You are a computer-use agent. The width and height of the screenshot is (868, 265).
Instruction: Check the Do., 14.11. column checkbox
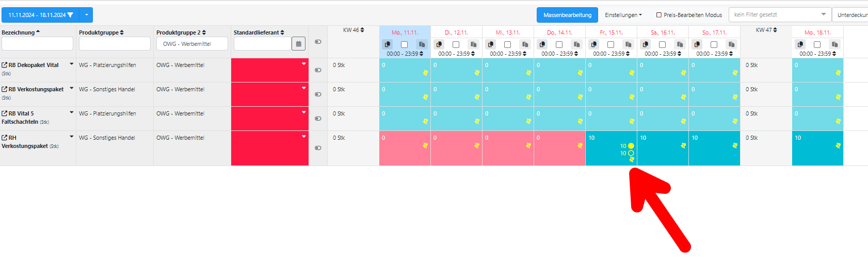[x=559, y=45]
